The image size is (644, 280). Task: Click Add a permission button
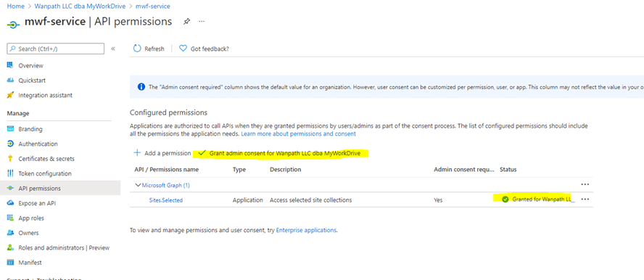coord(162,153)
